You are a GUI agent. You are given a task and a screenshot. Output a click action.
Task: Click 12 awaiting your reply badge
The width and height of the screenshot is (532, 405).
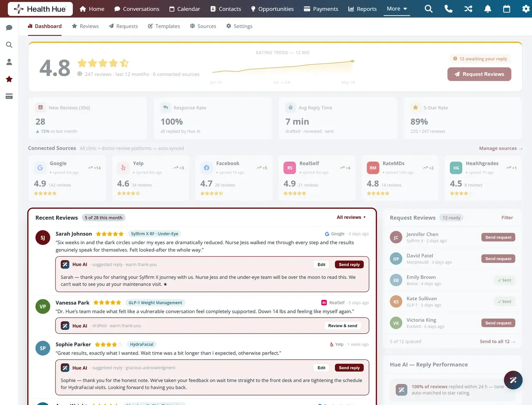(480, 59)
